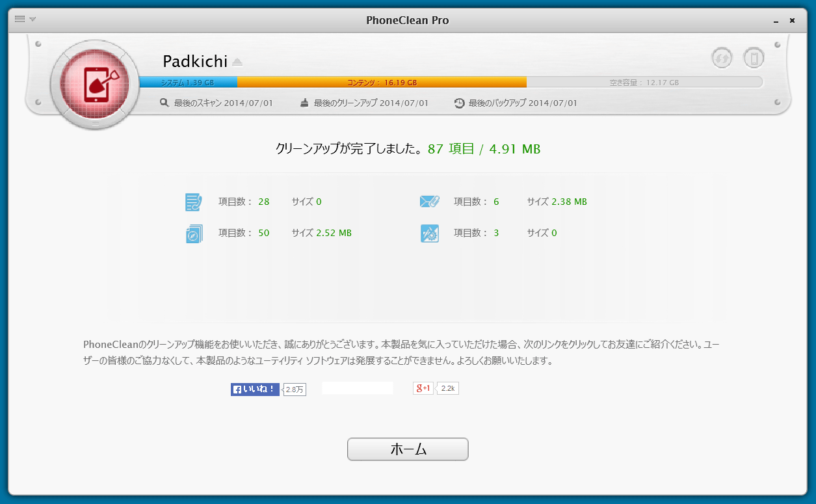
Task: Click the 2.2k Google plus count
Action: 448,388
